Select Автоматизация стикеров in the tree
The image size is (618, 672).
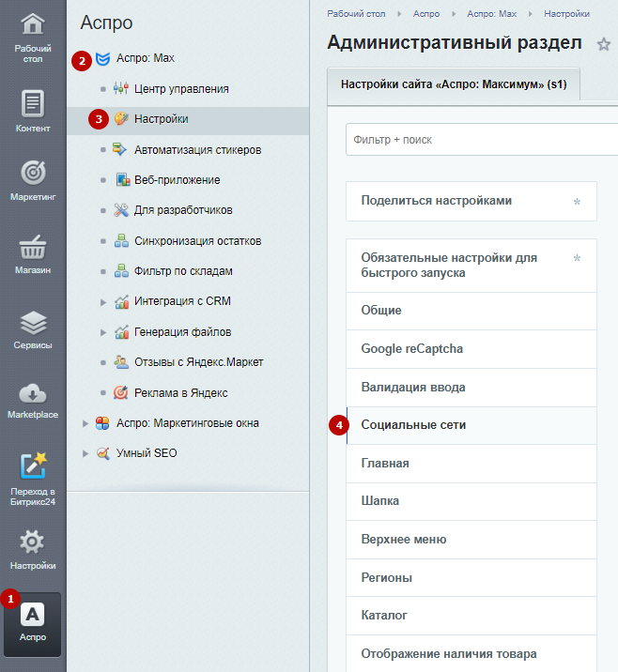[198, 150]
